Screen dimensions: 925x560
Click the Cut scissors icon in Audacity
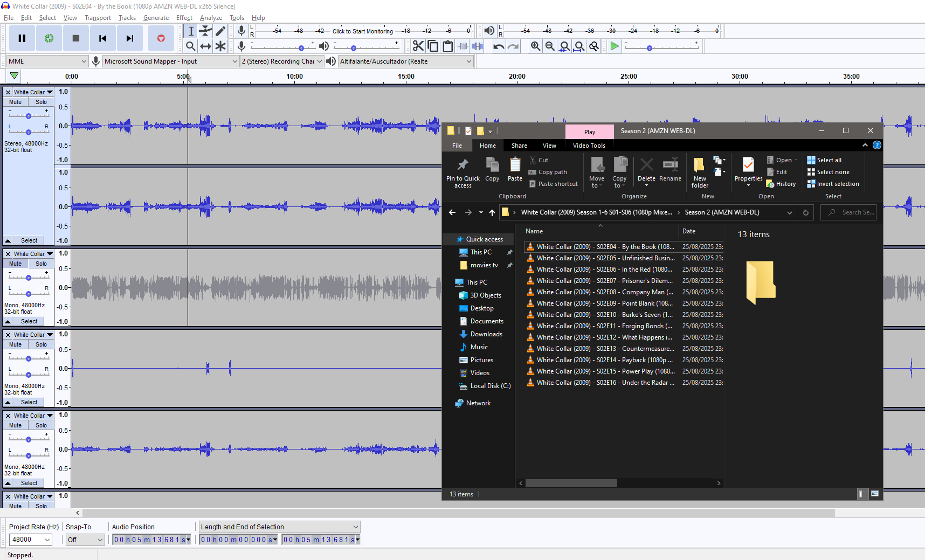418,46
